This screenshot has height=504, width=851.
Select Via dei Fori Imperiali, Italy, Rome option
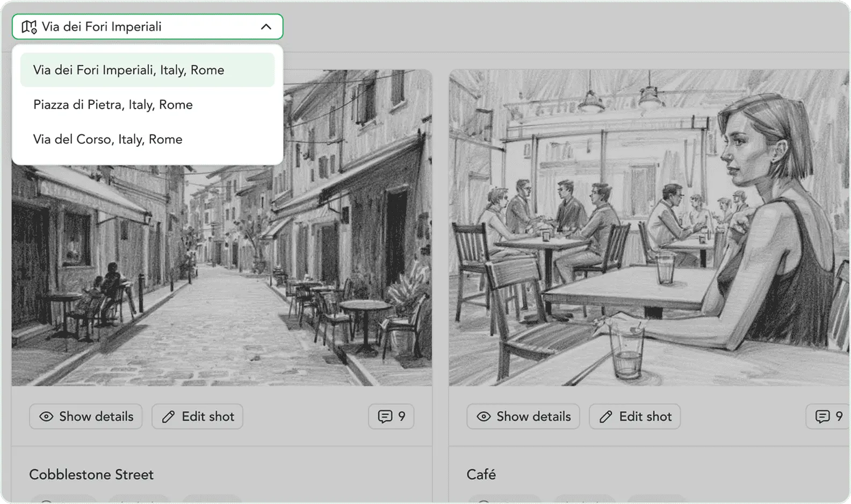(128, 70)
